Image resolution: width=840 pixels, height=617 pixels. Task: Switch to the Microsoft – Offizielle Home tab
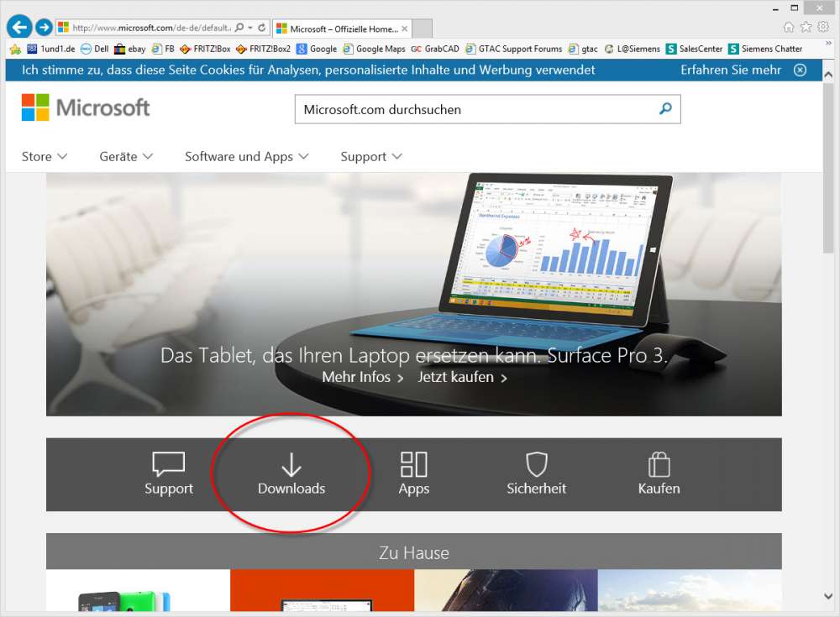coord(340,29)
